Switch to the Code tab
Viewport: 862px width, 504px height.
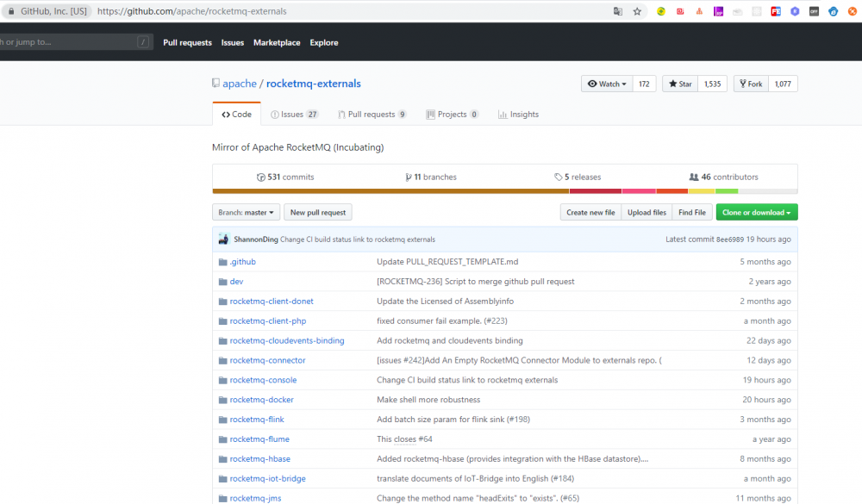pos(236,115)
